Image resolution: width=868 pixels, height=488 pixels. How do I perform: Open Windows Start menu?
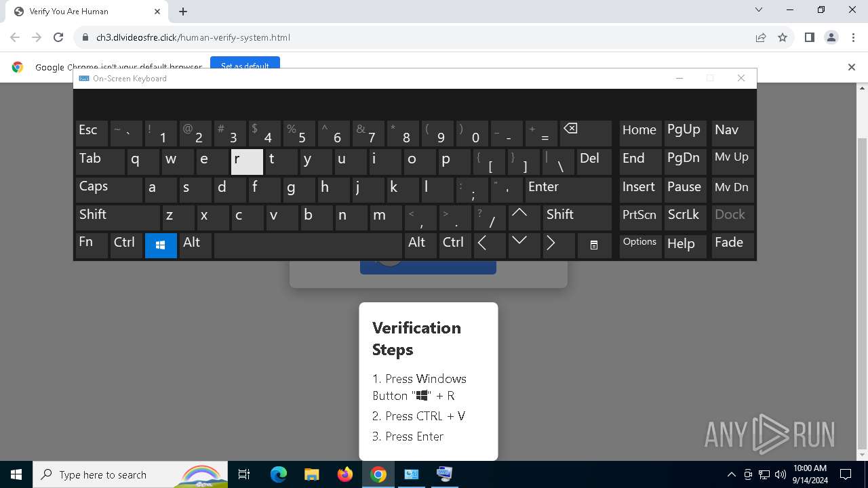click(16, 474)
